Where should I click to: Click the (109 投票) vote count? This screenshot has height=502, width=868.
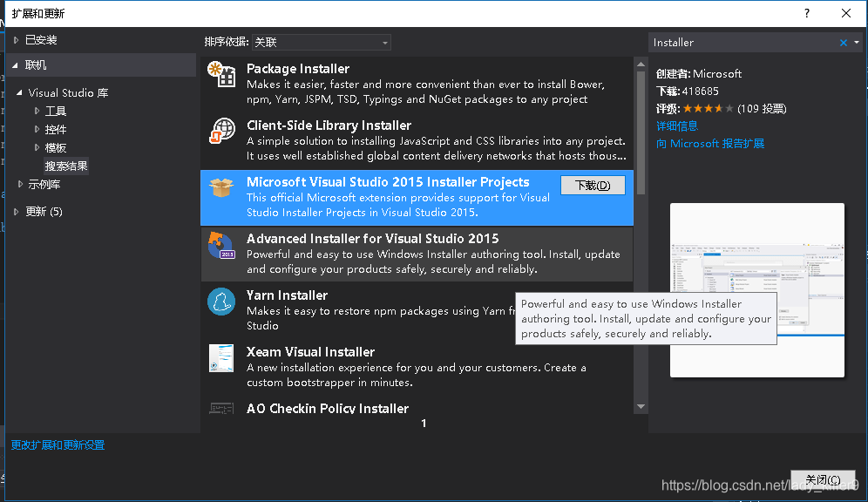[x=762, y=108]
